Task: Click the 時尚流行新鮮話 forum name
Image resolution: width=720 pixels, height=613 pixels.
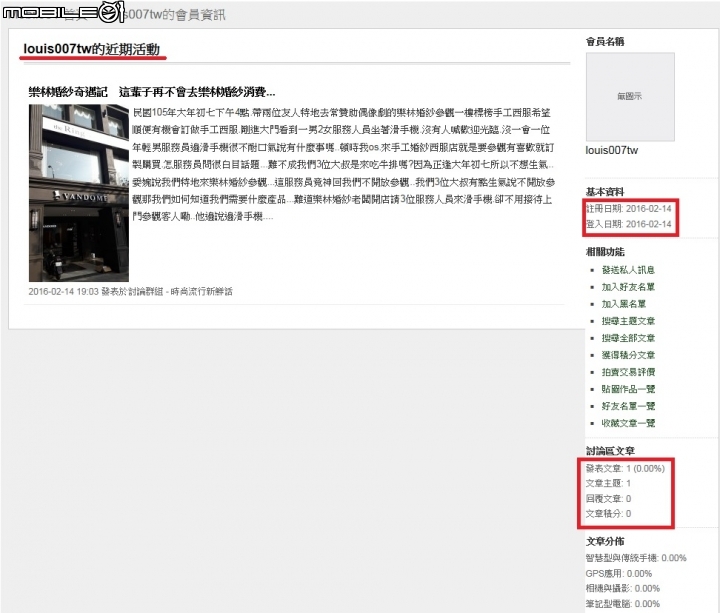Action: (201, 292)
